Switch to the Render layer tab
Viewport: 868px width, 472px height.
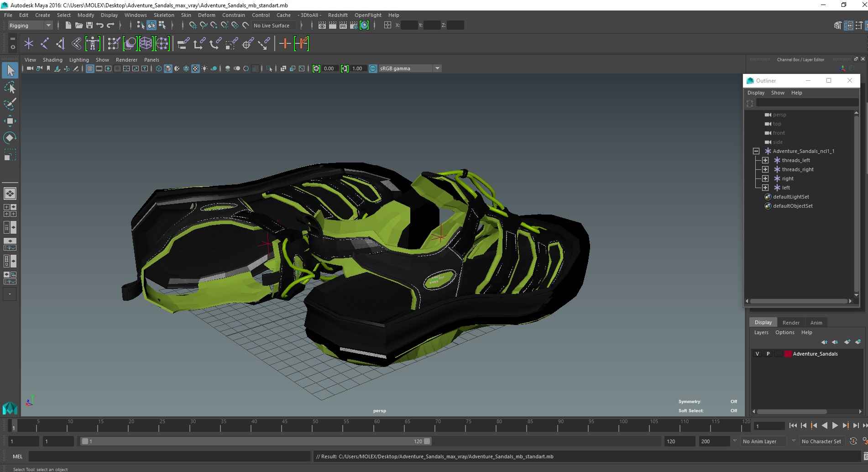(791, 323)
